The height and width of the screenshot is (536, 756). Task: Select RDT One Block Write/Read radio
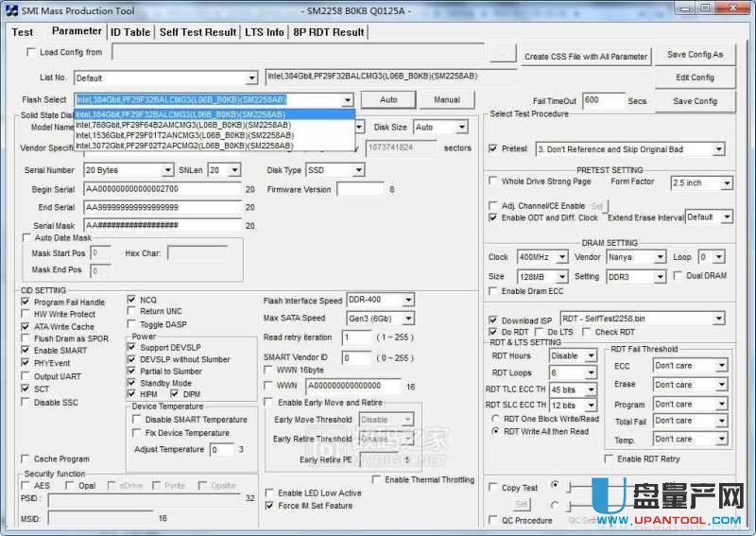[496, 418]
